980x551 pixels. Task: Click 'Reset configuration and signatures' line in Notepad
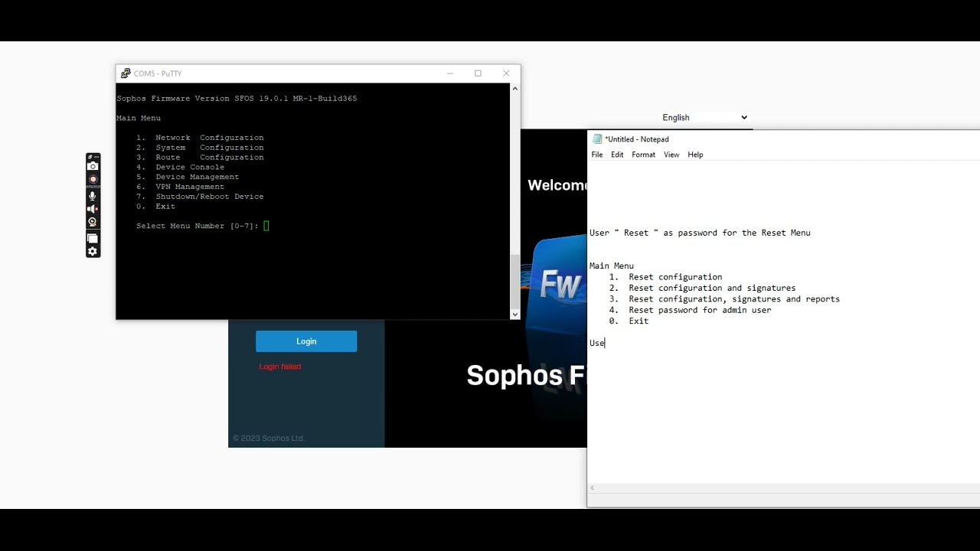pos(702,288)
